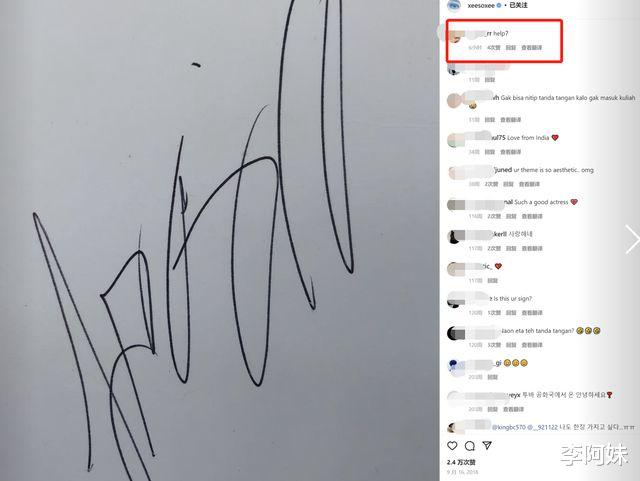Reply to the 'tanda tangan?' emoji comment
The height and width of the screenshot is (481, 640).
511,345
